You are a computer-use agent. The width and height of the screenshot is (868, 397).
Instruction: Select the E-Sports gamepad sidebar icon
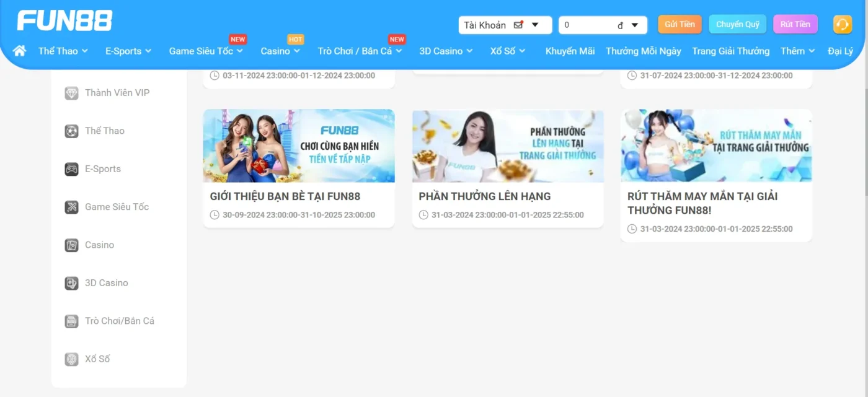pyautogui.click(x=72, y=169)
